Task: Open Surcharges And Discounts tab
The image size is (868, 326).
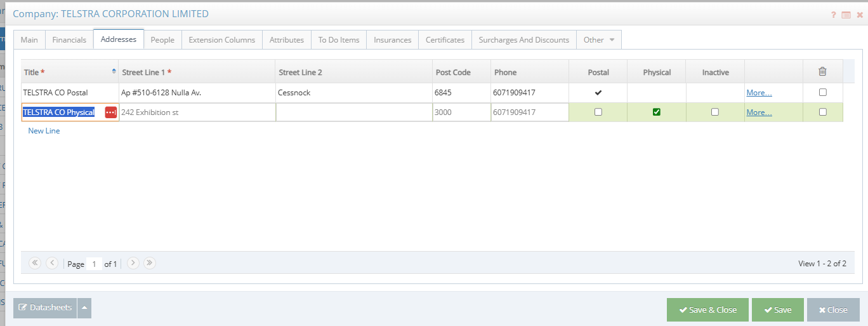Action: pyautogui.click(x=524, y=39)
